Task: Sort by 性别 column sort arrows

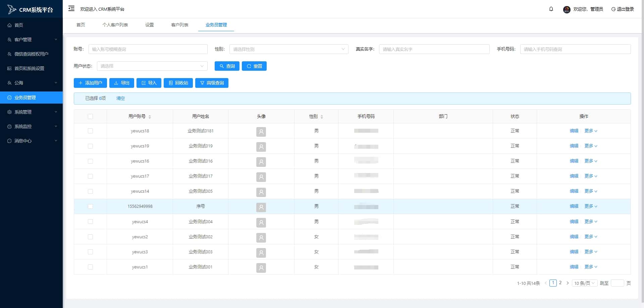Action: click(322, 117)
